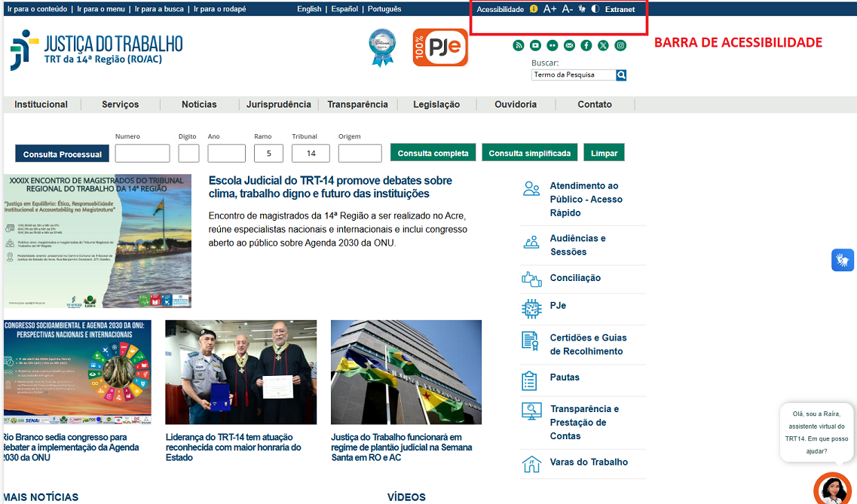Expand the Transparência menu

point(357,105)
